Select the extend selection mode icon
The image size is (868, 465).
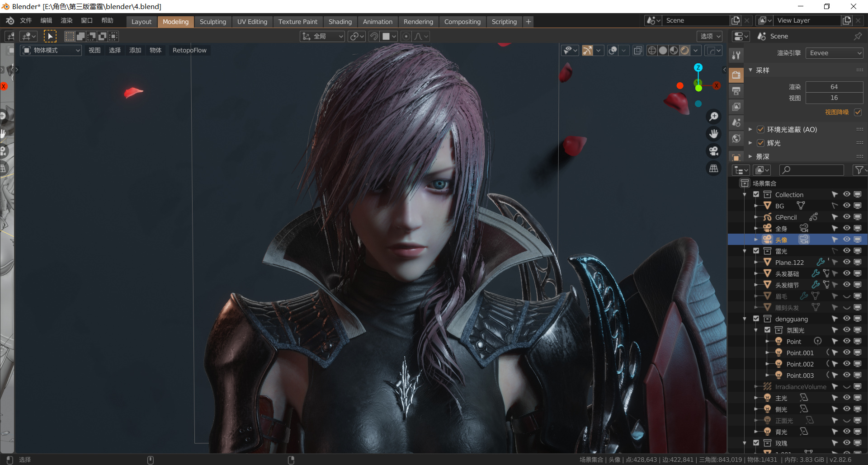click(80, 36)
